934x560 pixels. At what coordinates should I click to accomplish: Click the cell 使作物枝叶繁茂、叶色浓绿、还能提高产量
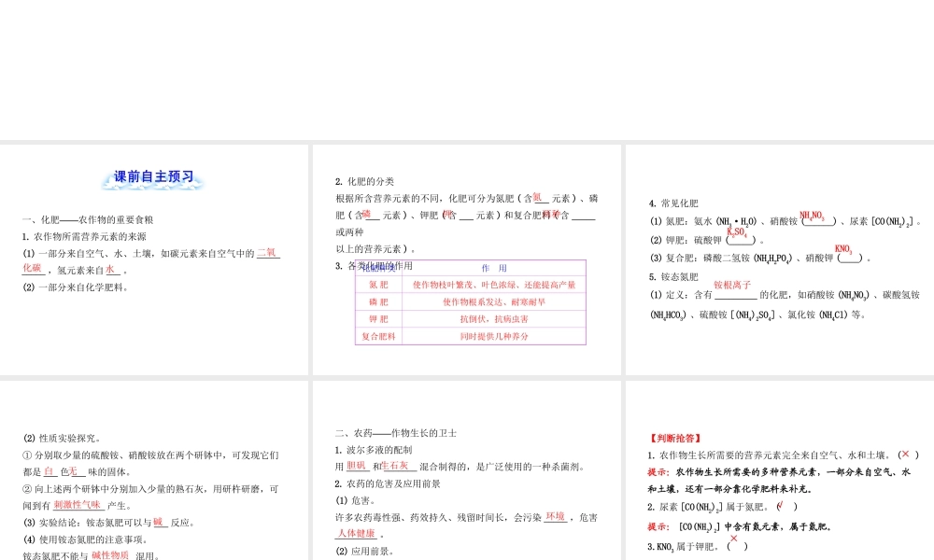pos(494,285)
